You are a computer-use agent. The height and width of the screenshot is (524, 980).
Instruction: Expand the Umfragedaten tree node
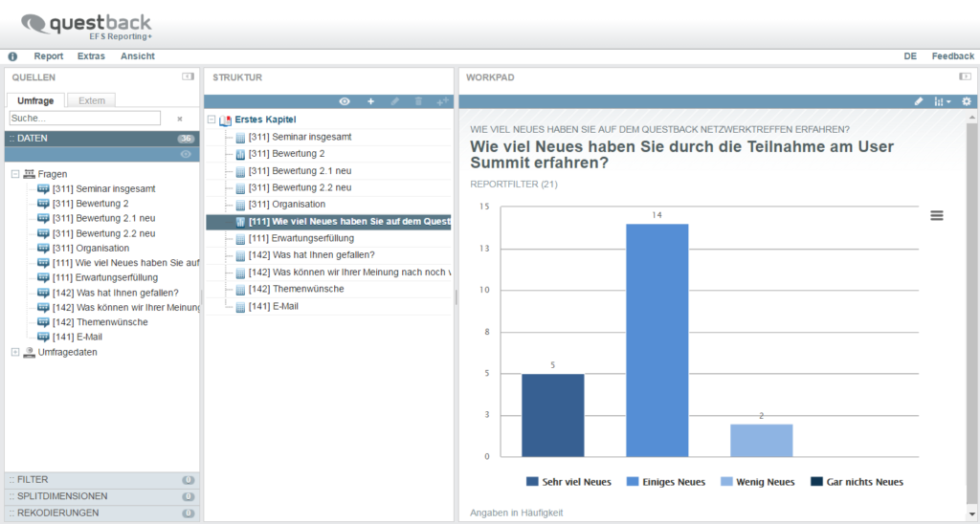coord(15,352)
